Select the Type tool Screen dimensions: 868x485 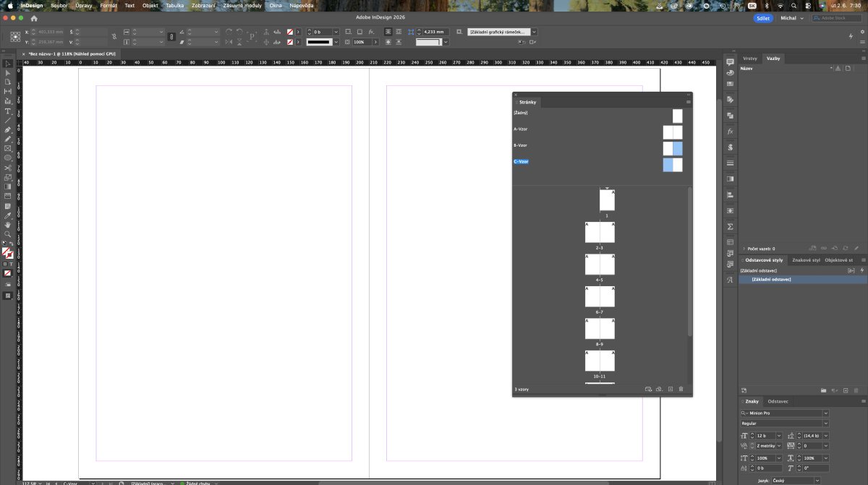click(8, 111)
